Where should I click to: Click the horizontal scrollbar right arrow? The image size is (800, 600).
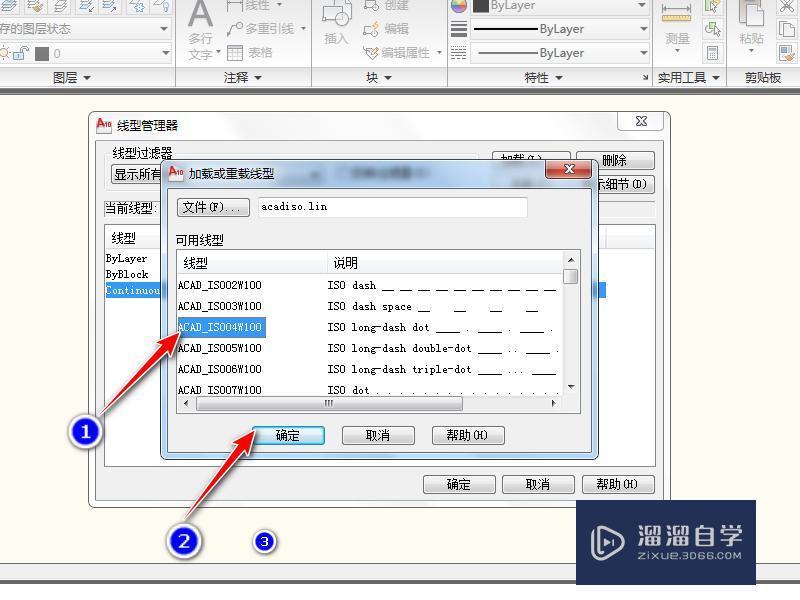pyautogui.click(x=554, y=403)
